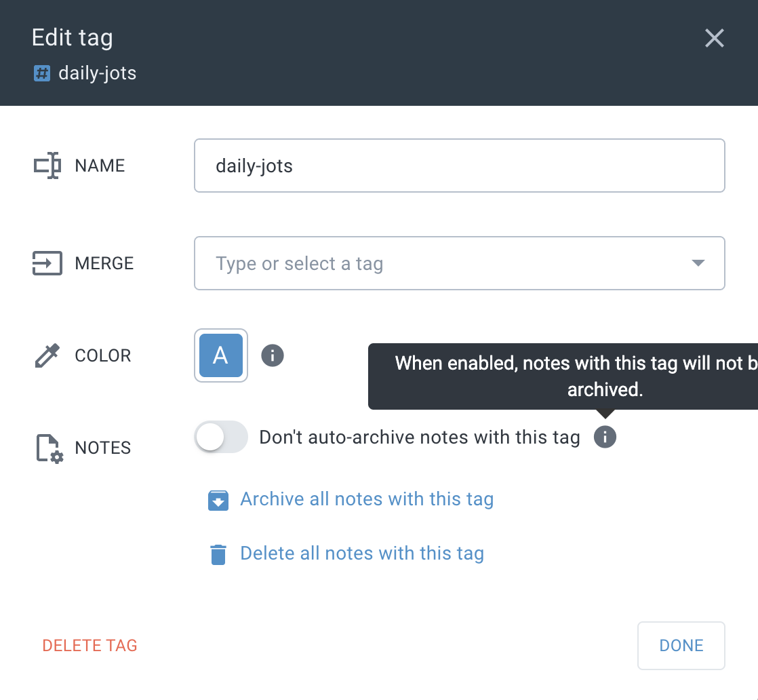Close the Edit tag dialog

(715, 39)
